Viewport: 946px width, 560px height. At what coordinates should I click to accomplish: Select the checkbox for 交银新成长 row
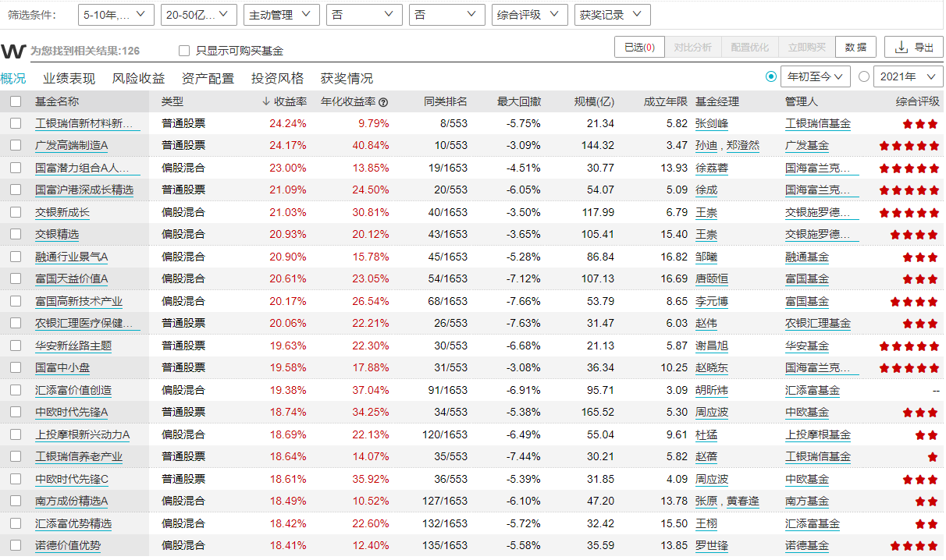(x=16, y=212)
